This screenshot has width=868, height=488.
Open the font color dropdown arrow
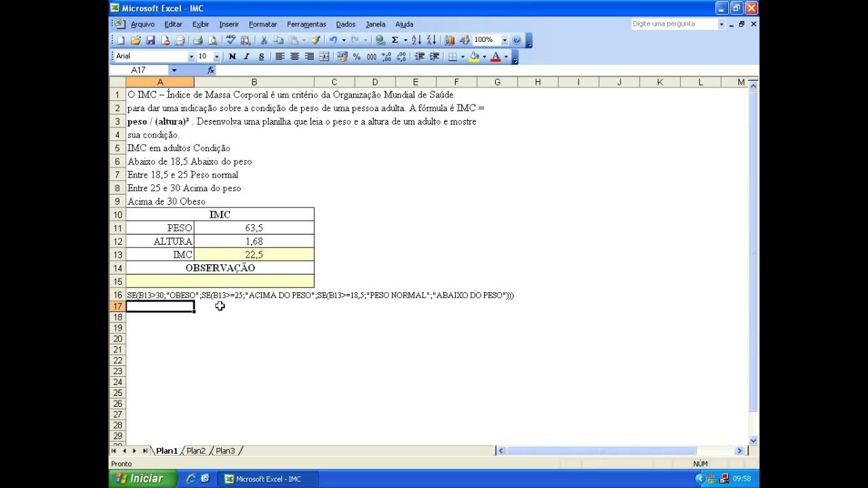pos(506,56)
